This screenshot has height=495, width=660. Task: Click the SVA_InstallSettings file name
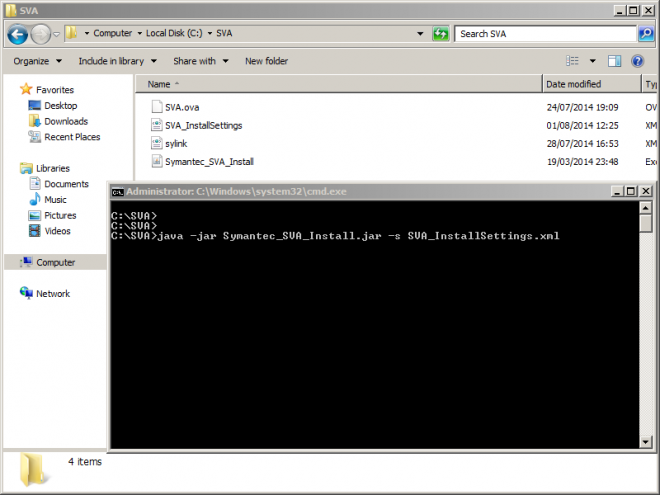[x=204, y=125]
